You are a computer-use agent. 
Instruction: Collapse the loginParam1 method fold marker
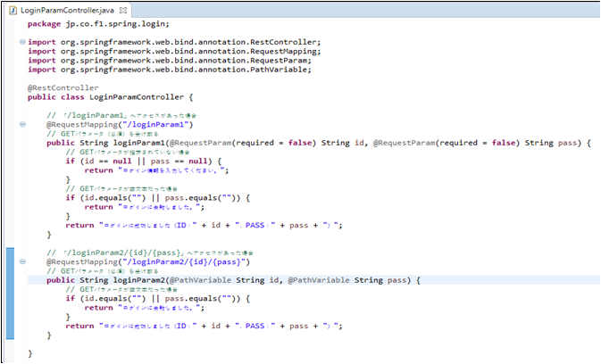(x=21, y=126)
